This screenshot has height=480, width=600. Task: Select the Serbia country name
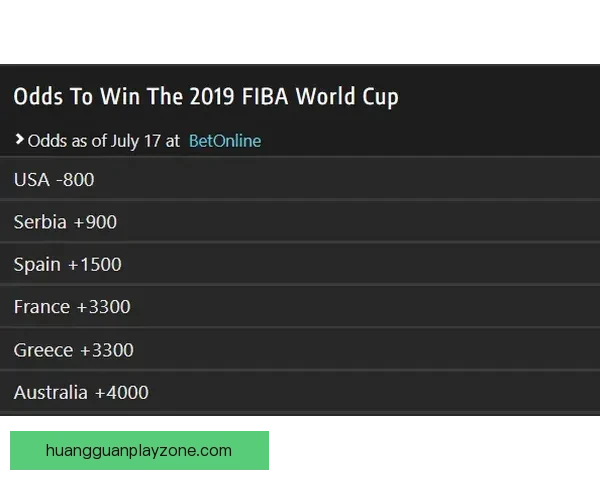click(x=40, y=222)
